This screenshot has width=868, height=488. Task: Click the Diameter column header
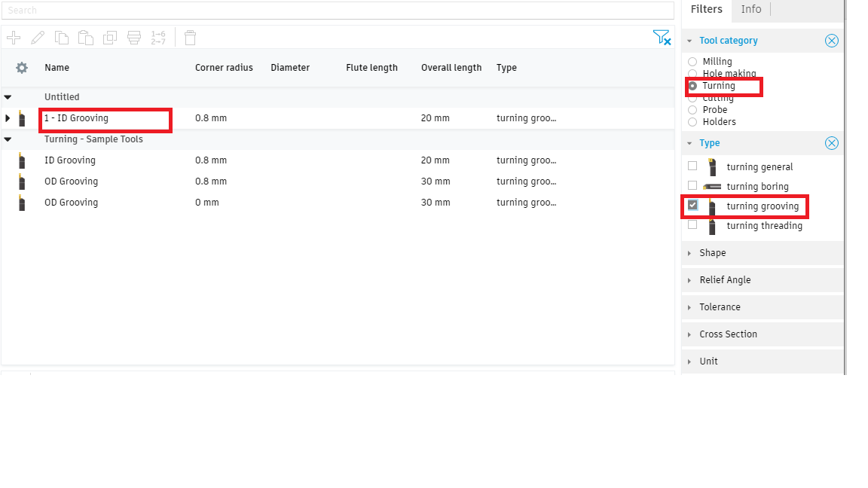click(x=290, y=68)
